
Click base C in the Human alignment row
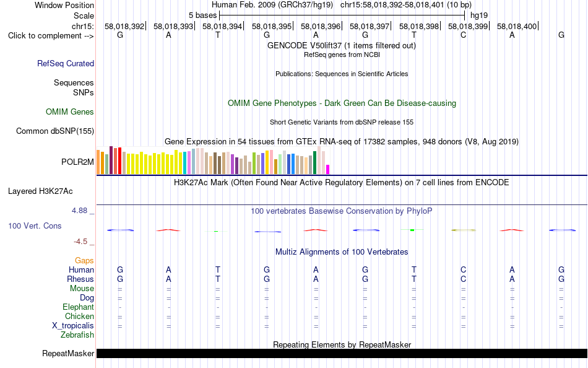(463, 269)
